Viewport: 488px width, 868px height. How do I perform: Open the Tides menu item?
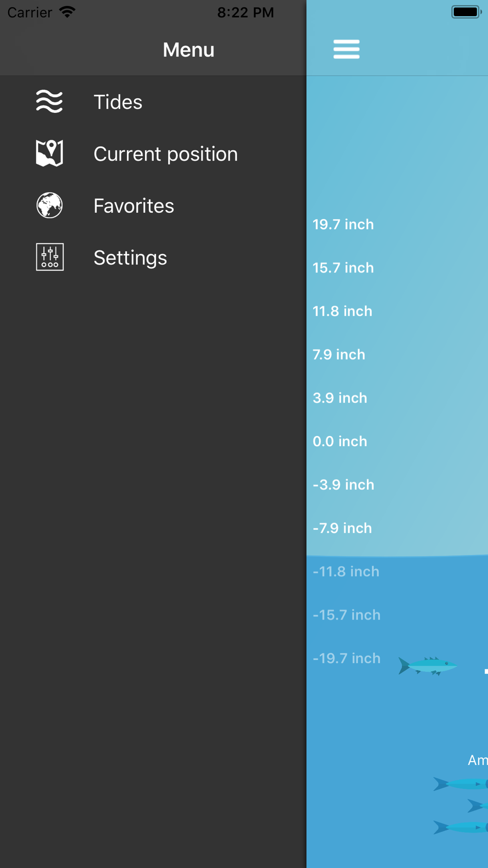(118, 102)
